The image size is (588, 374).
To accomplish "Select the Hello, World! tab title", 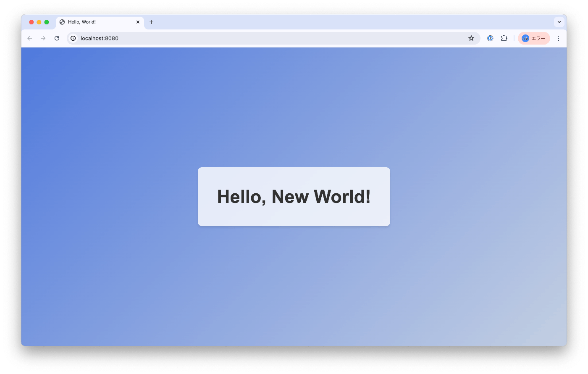I will [x=82, y=22].
